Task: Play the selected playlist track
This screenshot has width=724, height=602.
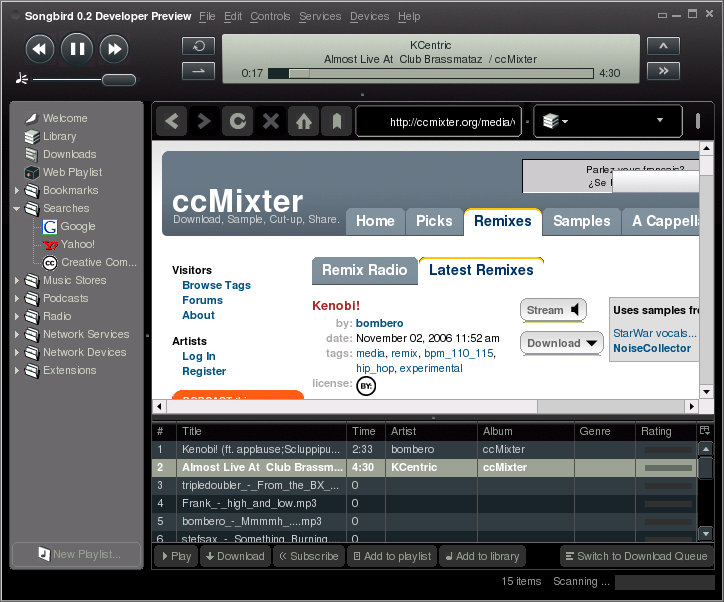Action: 176,556
